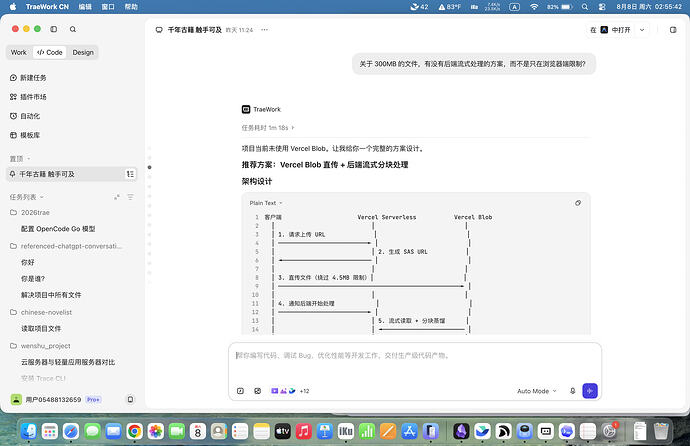Open the Apple menu
Viewport: 690px width, 446px height.
(x=12, y=7)
